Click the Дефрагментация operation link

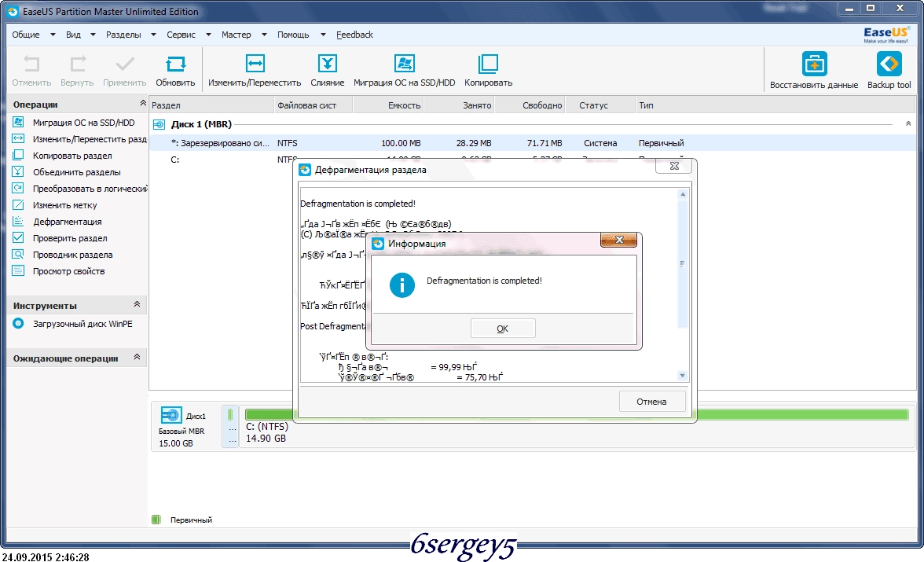68,222
